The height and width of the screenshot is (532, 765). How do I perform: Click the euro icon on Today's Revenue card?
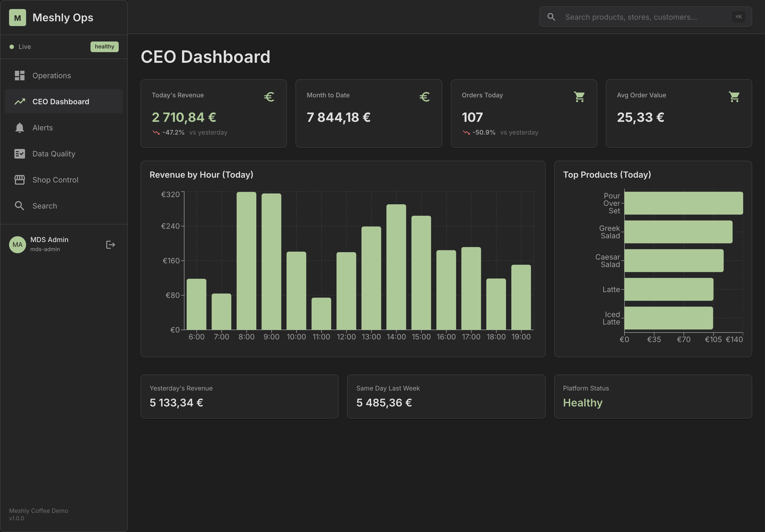click(x=269, y=97)
